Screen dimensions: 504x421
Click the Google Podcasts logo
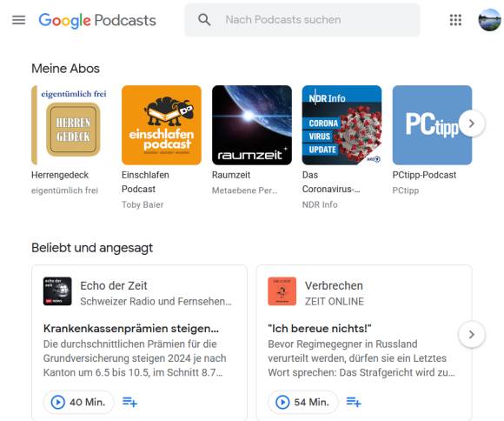tap(97, 20)
